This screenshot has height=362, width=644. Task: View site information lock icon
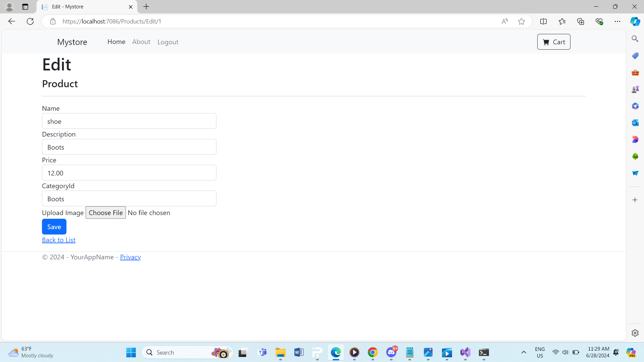[x=53, y=21]
